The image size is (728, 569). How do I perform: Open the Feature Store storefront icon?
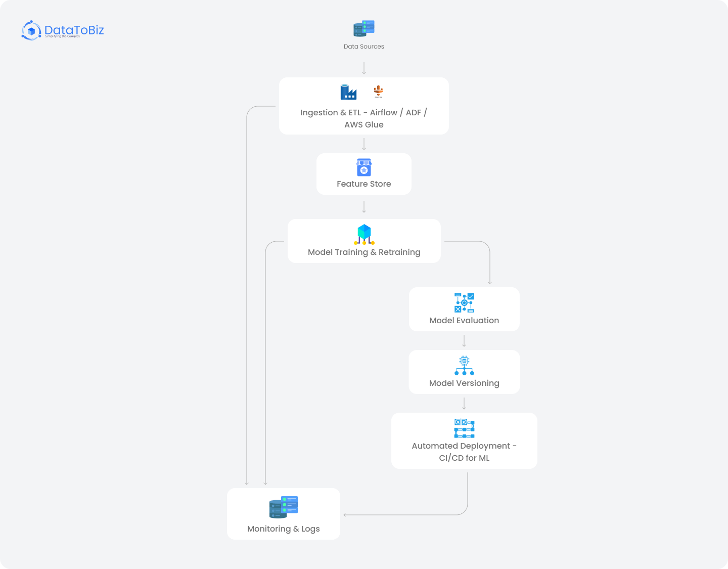click(x=364, y=168)
